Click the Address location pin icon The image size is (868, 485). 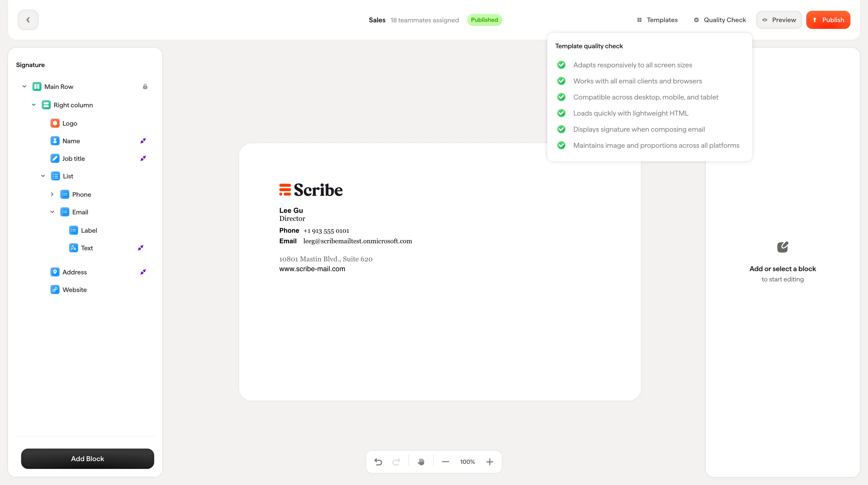click(55, 272)
